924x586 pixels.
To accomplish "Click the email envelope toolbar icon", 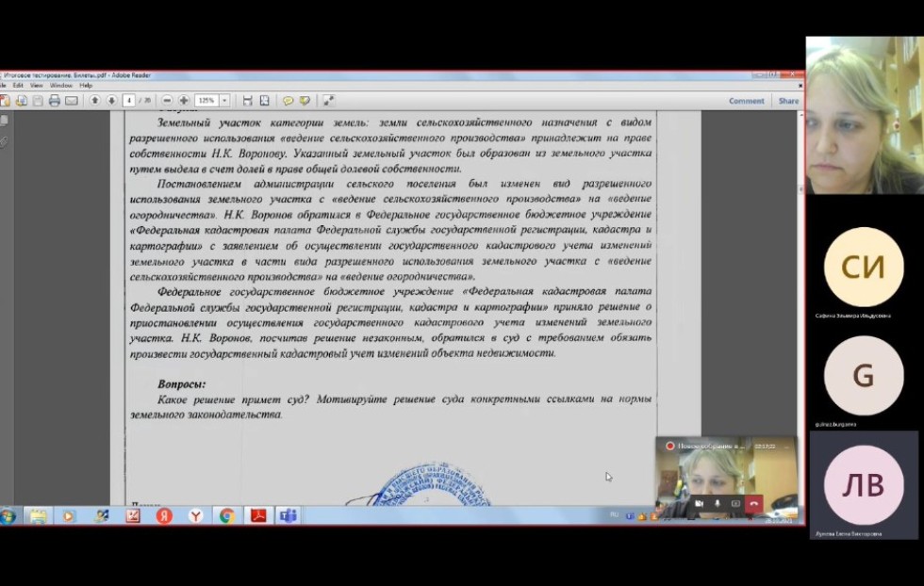I will pyautogui.click(x=72, y=101).
